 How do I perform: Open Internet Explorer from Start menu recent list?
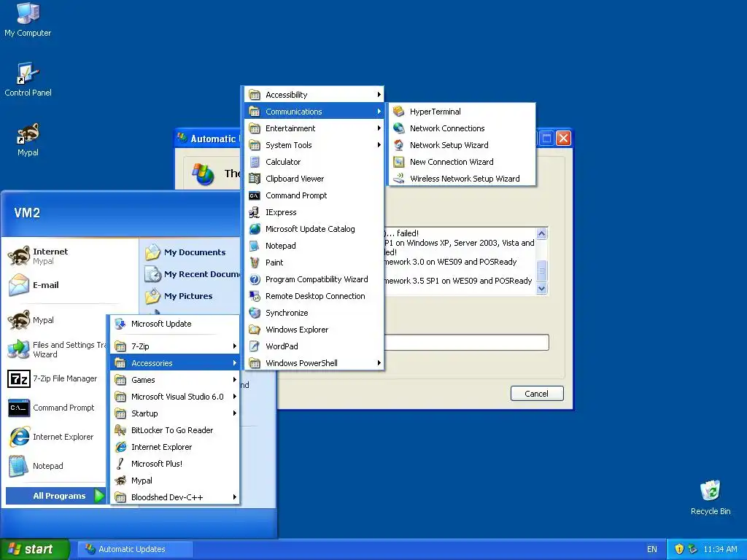point(56,437)
